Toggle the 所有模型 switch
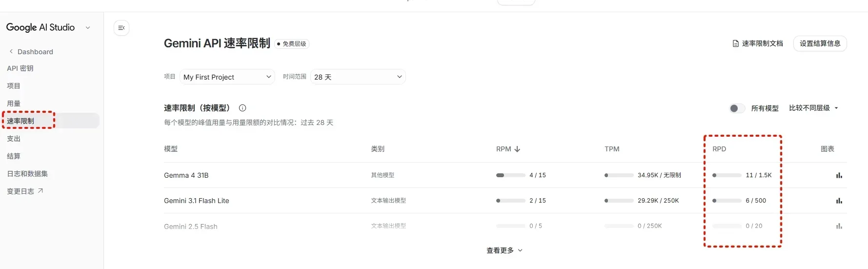The image size is (868, 269). pyautogui.click(x=737, y=108)
